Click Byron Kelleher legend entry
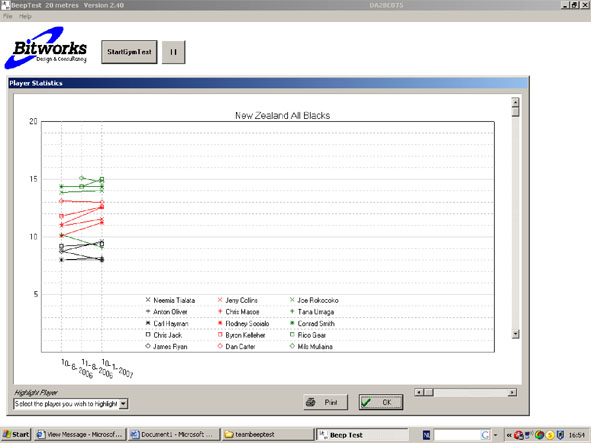 click(x=242, y=335)
